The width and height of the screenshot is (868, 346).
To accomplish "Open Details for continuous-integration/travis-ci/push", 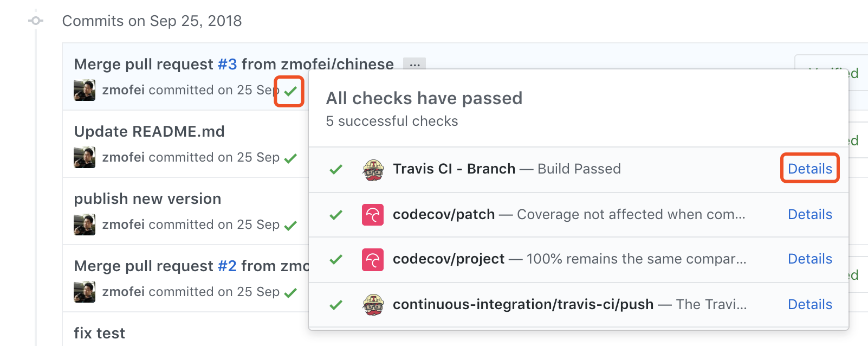I will 810,304.
